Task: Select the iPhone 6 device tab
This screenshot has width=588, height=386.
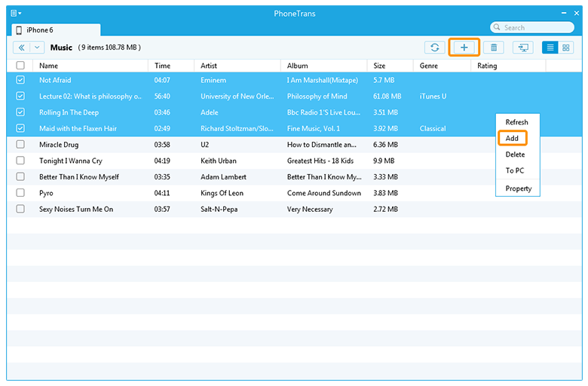Action: coord(55,29)
